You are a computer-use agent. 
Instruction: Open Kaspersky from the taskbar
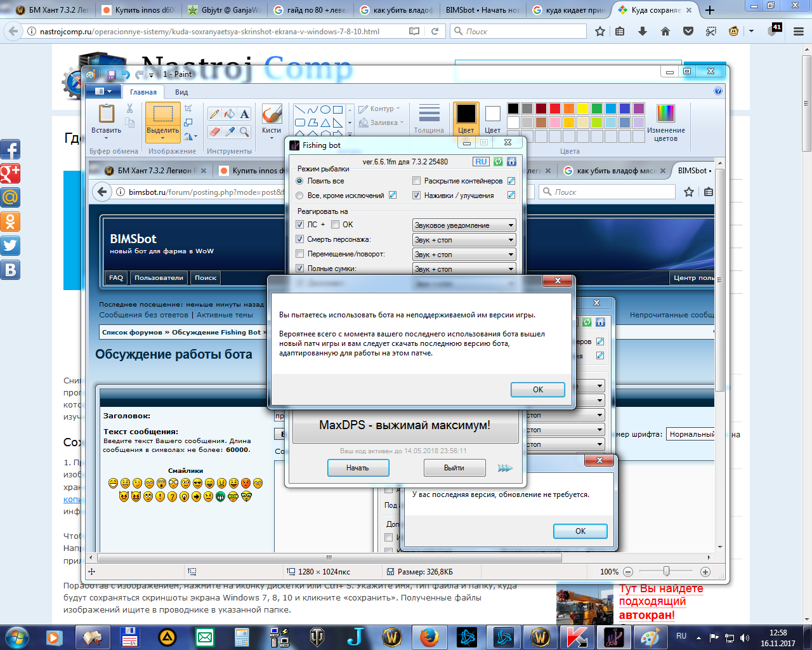click(x=577, y=637)
